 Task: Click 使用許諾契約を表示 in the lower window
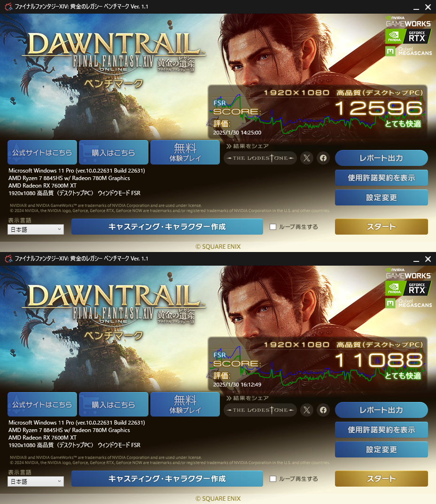(x=381, y=430)
